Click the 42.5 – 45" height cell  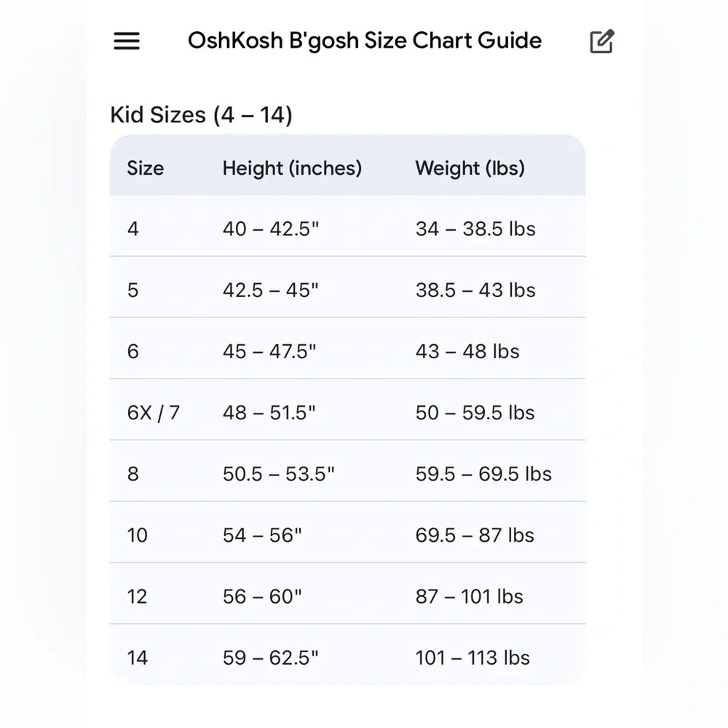click(270, 290)
